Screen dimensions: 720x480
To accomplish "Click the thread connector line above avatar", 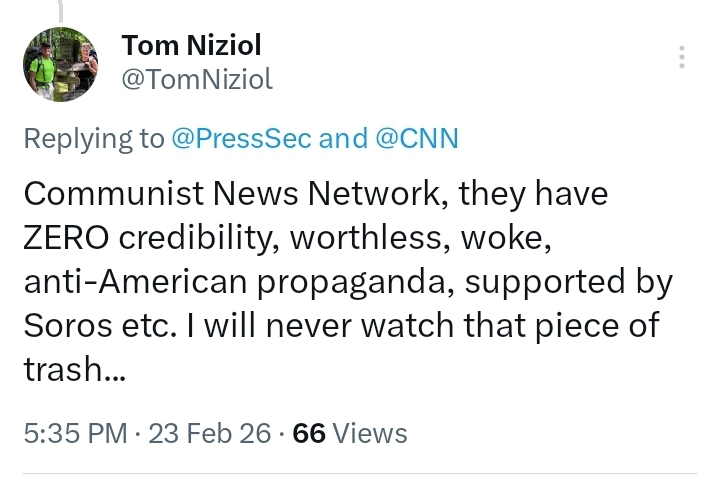I will click(x=61, y=12).
